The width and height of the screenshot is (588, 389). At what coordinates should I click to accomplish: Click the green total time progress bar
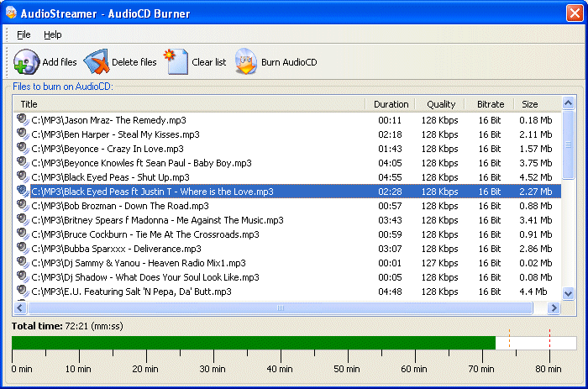point(254,343)
